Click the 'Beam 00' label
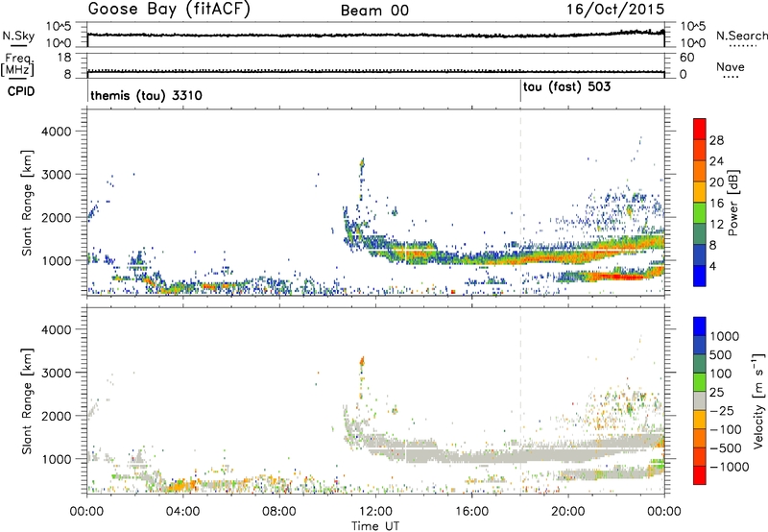 374,11
